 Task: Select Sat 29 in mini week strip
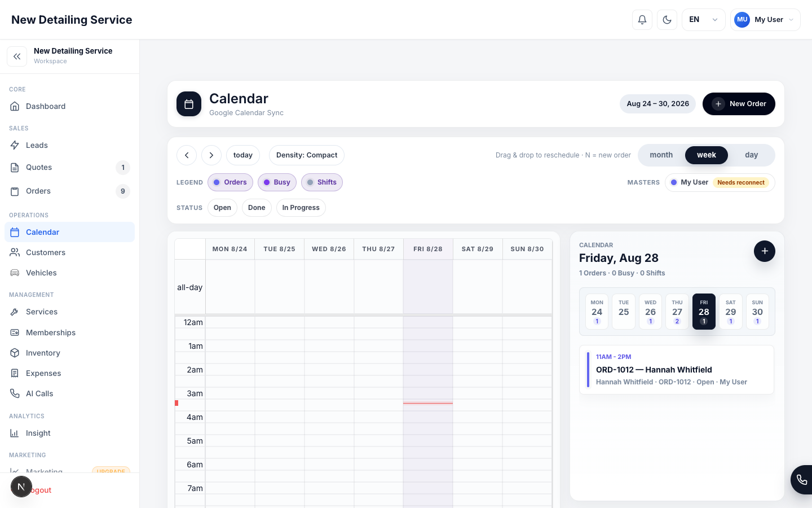[731, 312]
